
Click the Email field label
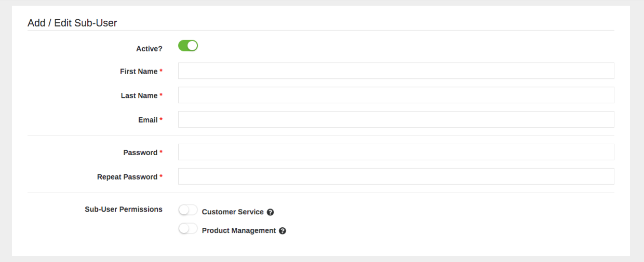coord(148,120)
